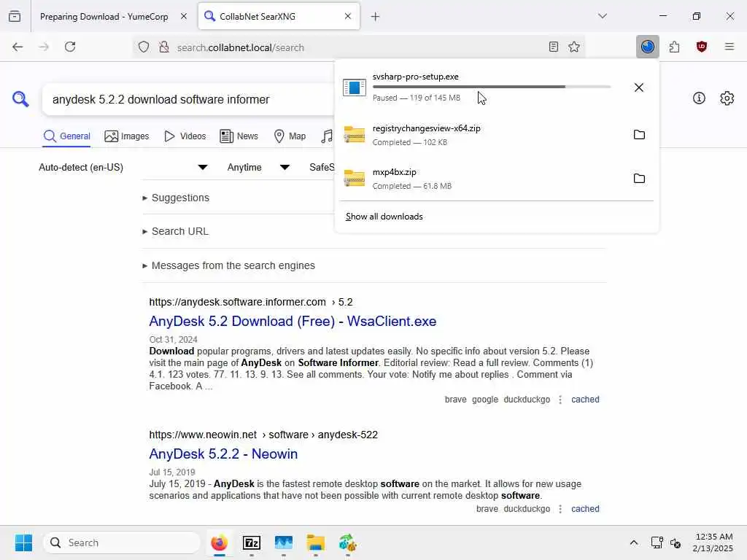List all tabs with the chevron

(x=602, y=16)
